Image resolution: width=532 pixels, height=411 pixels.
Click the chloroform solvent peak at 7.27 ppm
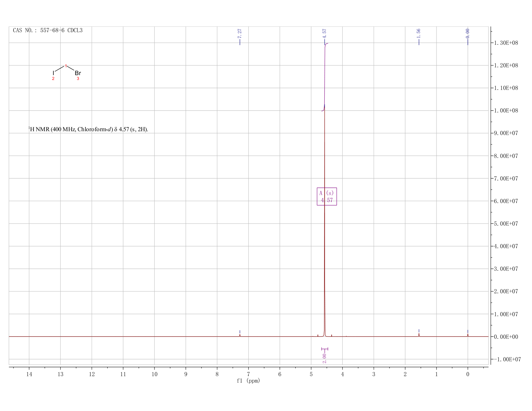pyautogui.click(x=240, y=335)
